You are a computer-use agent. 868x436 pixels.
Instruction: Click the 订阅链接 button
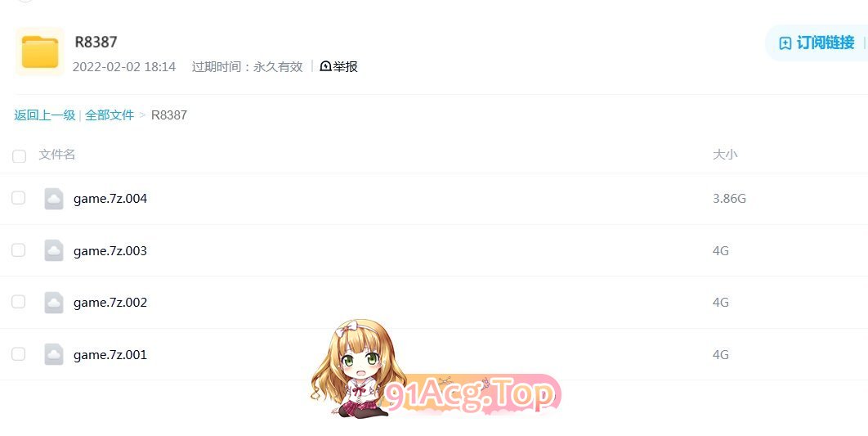pyautogui.click(x=817, y=43)
